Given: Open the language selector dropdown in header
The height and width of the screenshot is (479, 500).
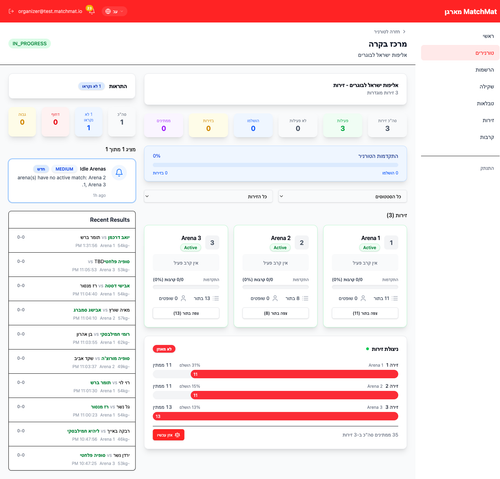Looking at the screenshot, I should pyautogui.click(x=115, y=11).
